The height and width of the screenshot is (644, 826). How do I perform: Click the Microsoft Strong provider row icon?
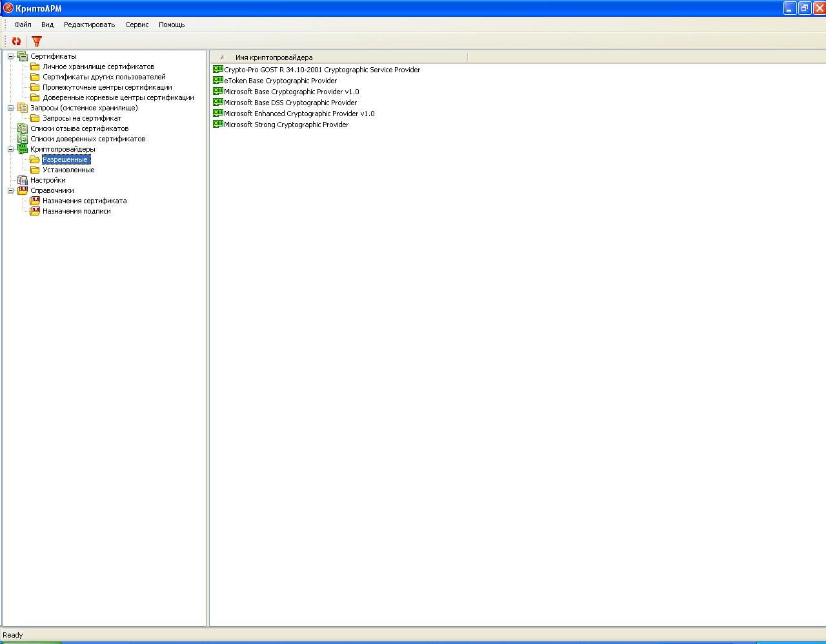[218, 125]
